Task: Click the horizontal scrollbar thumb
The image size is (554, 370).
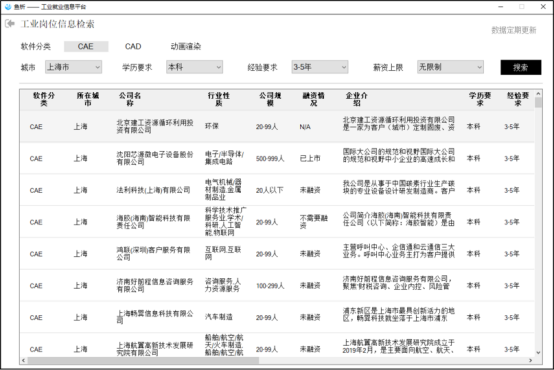Action: click(143, 360)
